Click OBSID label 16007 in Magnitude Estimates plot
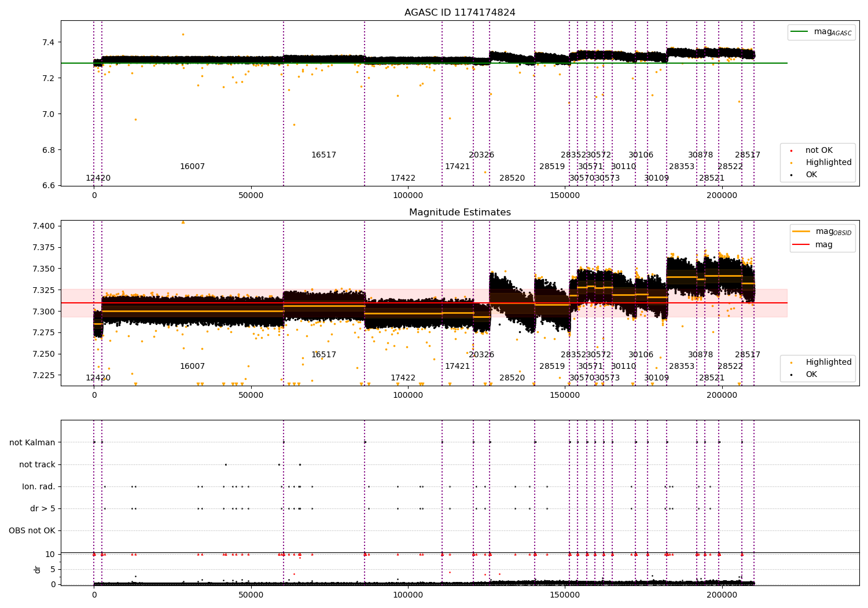868x608 pixels. click(x=192, y=367)
